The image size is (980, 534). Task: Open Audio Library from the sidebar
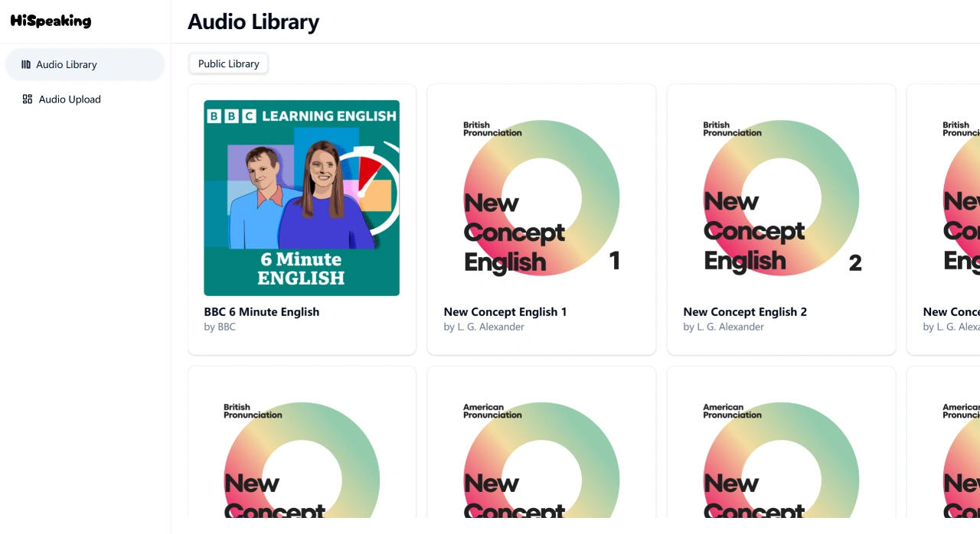[x=85, y=64]
